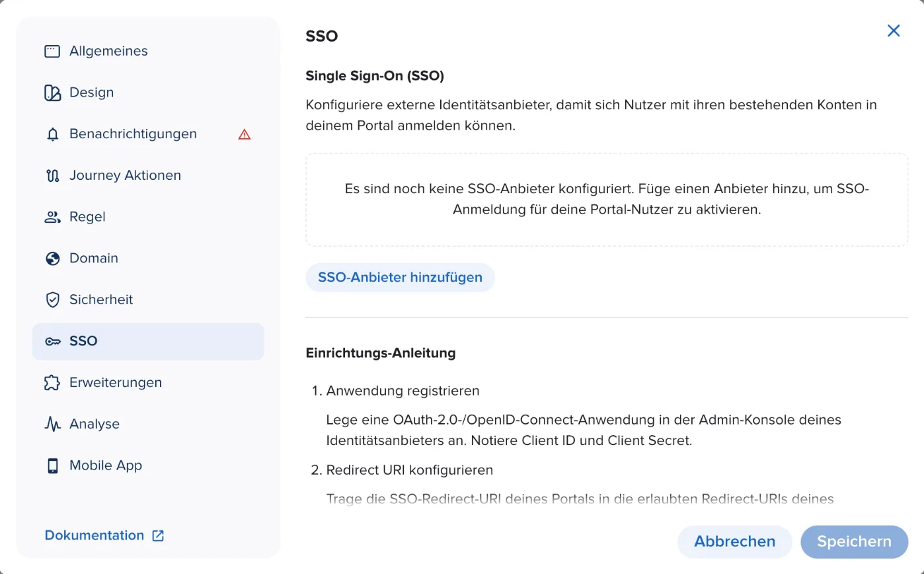Click the red warning triangle beside Benachrichtigungen
Image resolution: width=924 pixels, height=574 pixels.
click(x=245, y=134)
